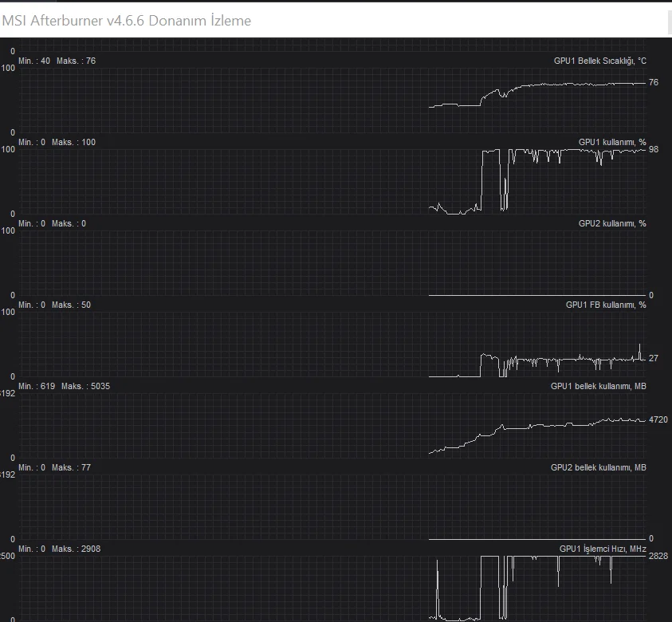Select the GPU1 bellek kullanımı, MB graph label
The height and width of the screenshot is (622, 672).
point(599,386)
